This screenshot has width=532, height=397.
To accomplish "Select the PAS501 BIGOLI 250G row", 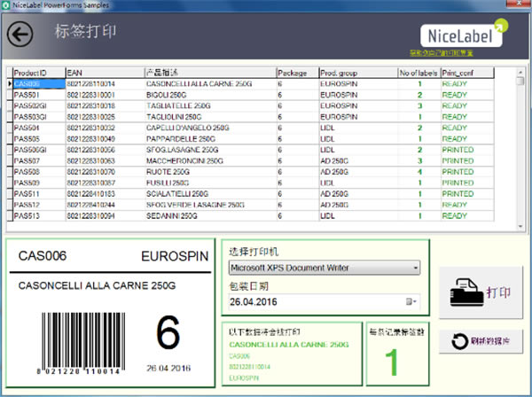I will pyautogui.click(x=177, y=95).
